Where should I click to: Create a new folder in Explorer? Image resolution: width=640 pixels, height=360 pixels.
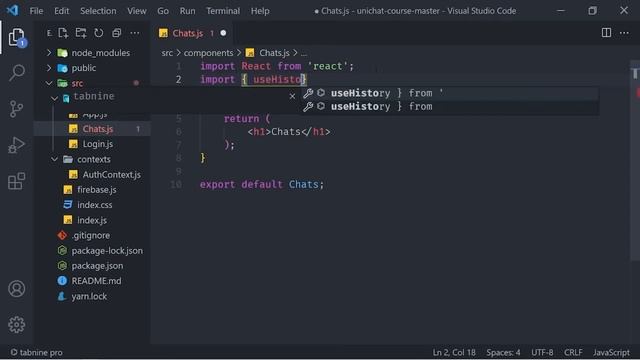point(81,33)
